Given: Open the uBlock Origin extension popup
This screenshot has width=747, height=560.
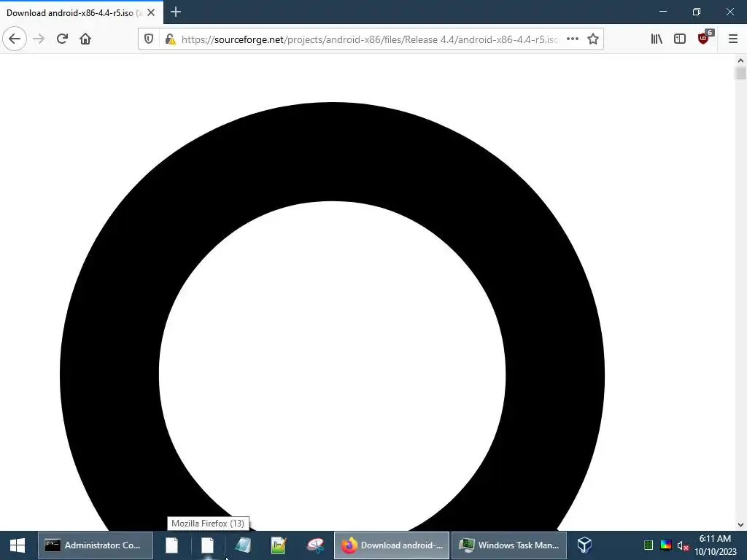Looking at the screenshot, I should tap(704, 38).
